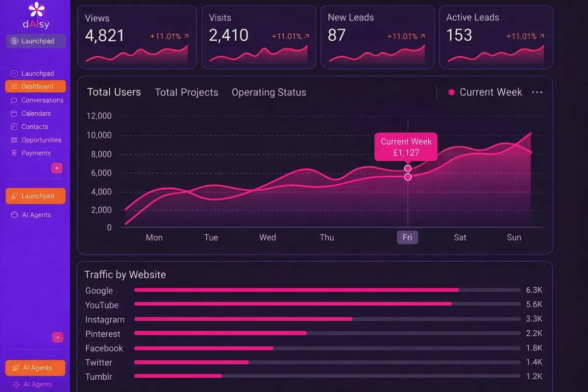
Task: Click the lower data point marker on Friday
Action: 408,177
